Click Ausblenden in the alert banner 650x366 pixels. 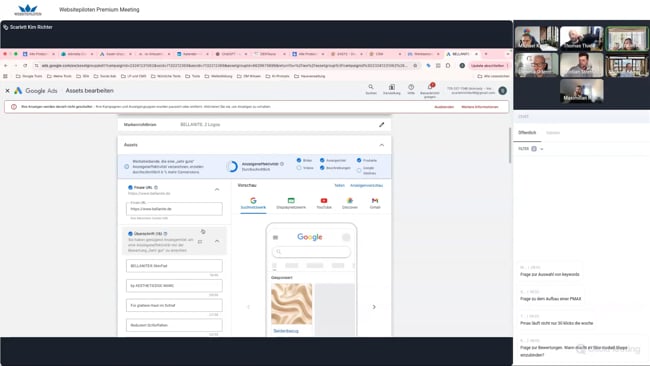[444, 107]
